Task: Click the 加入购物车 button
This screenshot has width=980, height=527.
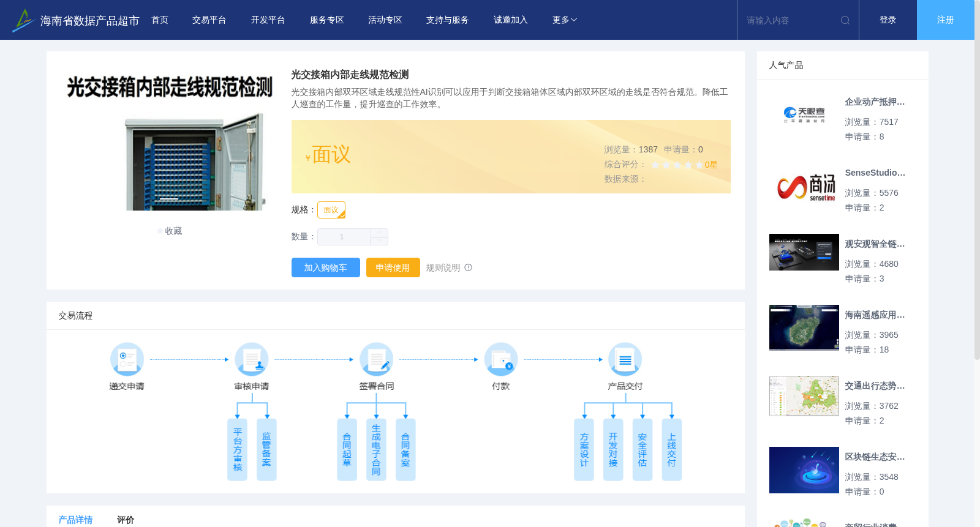Action: [326, 267]
